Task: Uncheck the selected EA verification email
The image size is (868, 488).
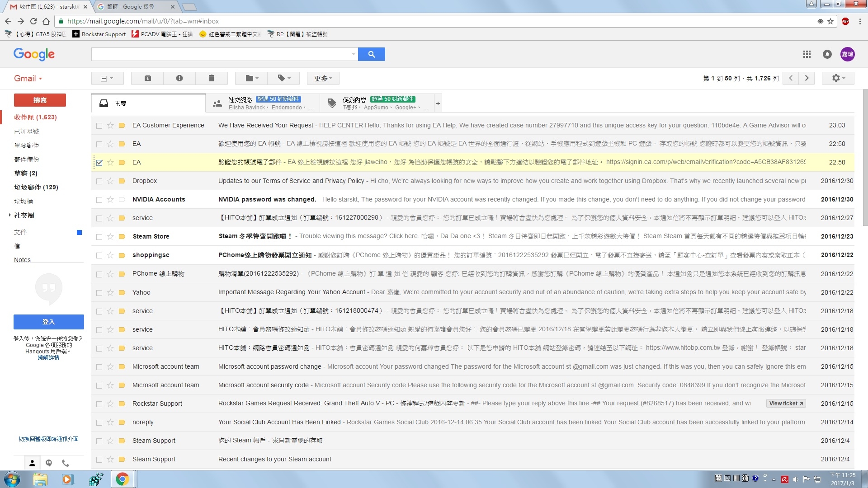Action: (99, 163)
